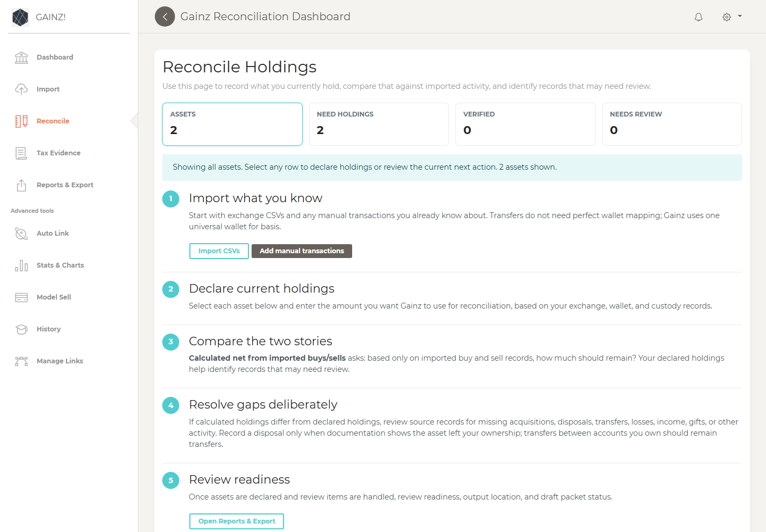
Task: Click the Model Sell card icon
Action: pos(21,297)
